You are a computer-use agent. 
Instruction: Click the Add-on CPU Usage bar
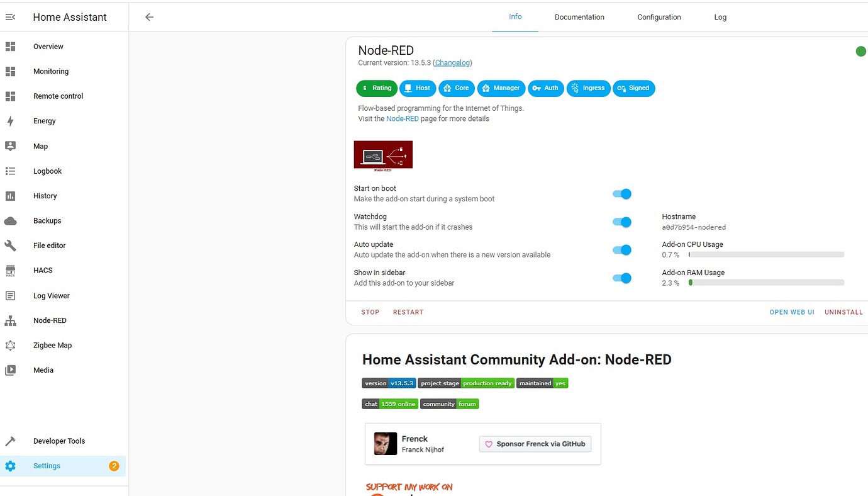tap(766, 255)
